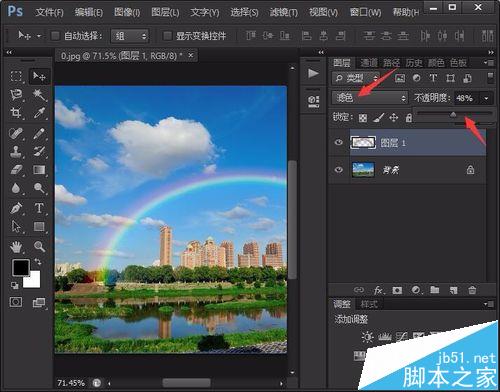Screen dimensions: 500x392
Task: Create new fill or adjustment layer
Action: [416, 290]
